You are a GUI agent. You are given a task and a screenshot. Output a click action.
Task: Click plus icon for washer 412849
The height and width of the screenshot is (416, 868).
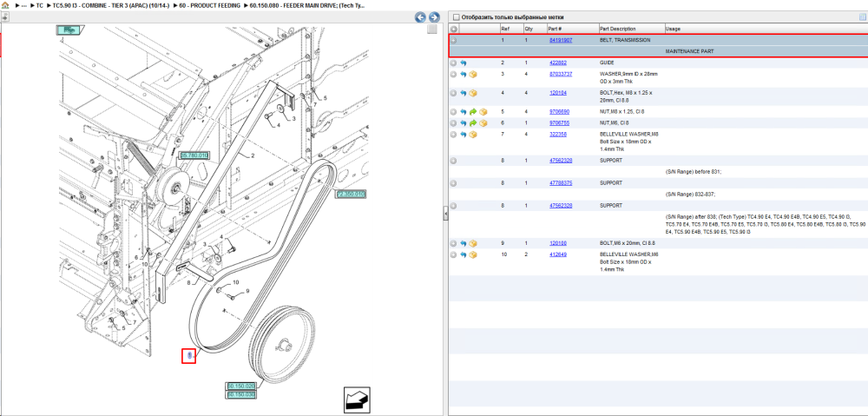pyautogui.click(x=453, y=254)
